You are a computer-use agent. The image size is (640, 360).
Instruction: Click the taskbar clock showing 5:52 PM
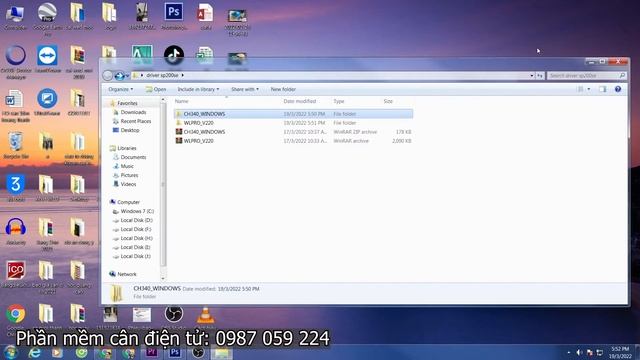[x=620, y=352]
